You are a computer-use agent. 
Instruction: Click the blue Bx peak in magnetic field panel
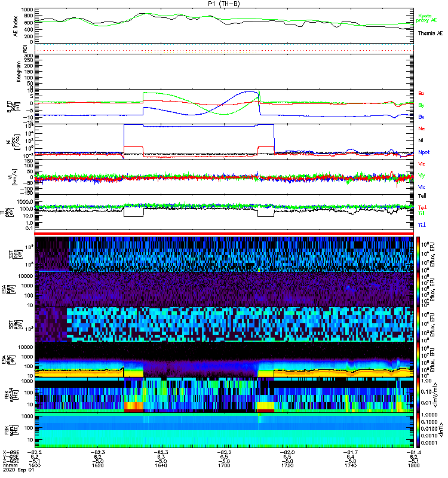[250, 91]
